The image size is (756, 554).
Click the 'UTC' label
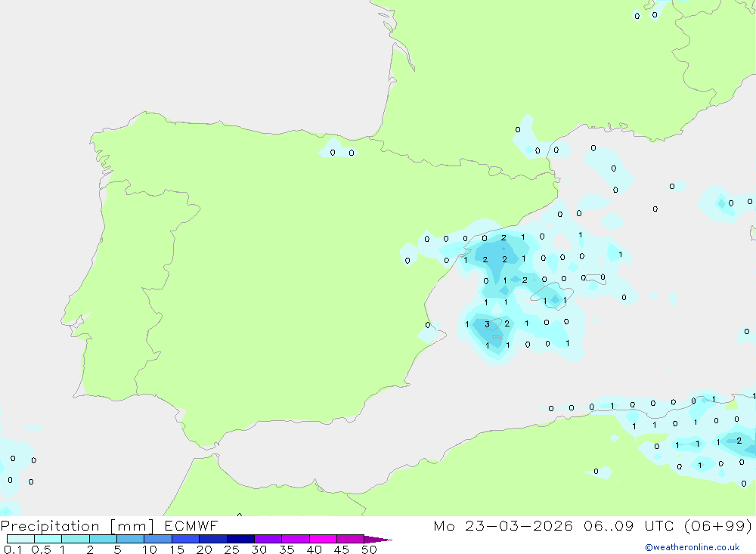click(x=659, y=525)
